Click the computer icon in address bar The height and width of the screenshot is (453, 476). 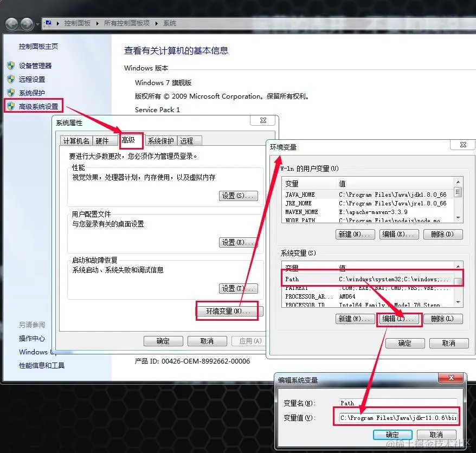coord(48,23)
